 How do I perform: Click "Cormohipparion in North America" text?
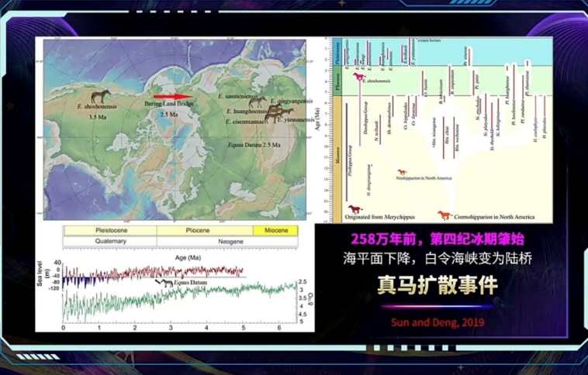[494, 217]
